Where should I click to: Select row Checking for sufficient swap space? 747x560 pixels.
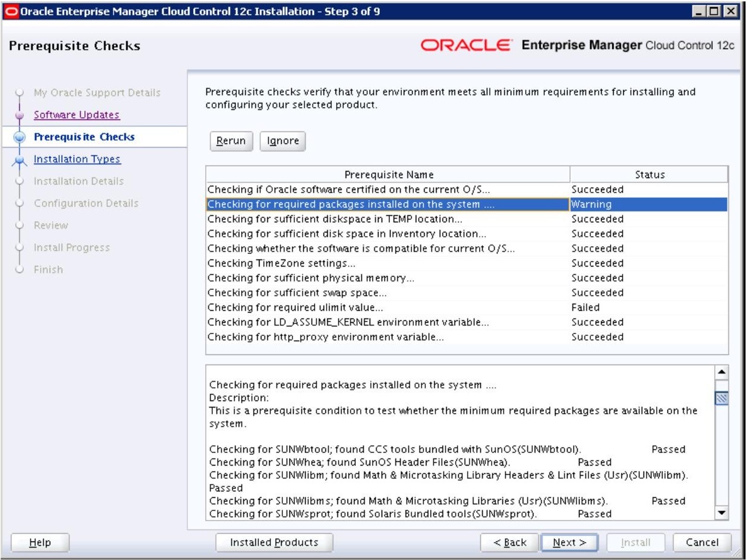tap(467, 293)
